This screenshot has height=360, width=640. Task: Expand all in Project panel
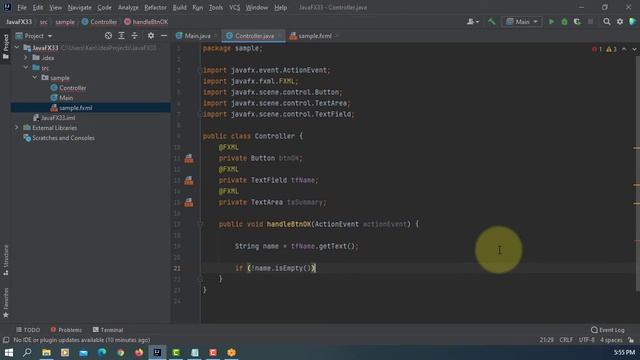pyautogui.click(x=121, y=36)
